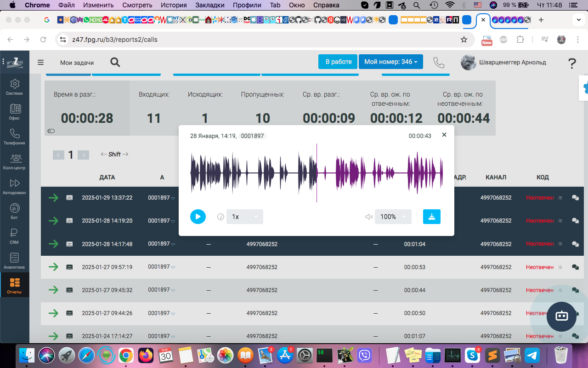This screenshot has width=588, height=368.
Task: Open the Колл-центр sidebar section
Action: [15, 161]
